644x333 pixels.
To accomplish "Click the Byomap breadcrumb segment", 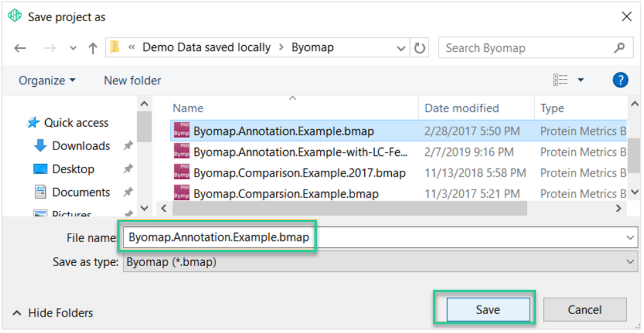I will 312,47.
